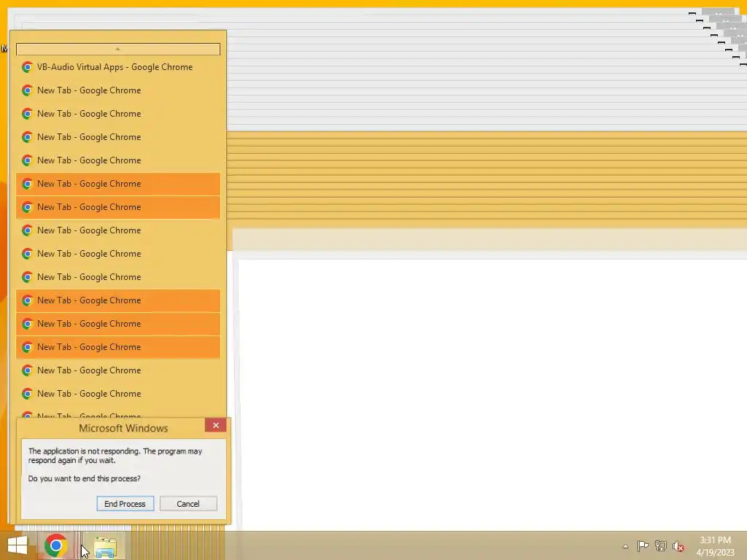This screenshot has width=747, height=560.
Task: Open the Windows Start button
Action: coord(18,545)
